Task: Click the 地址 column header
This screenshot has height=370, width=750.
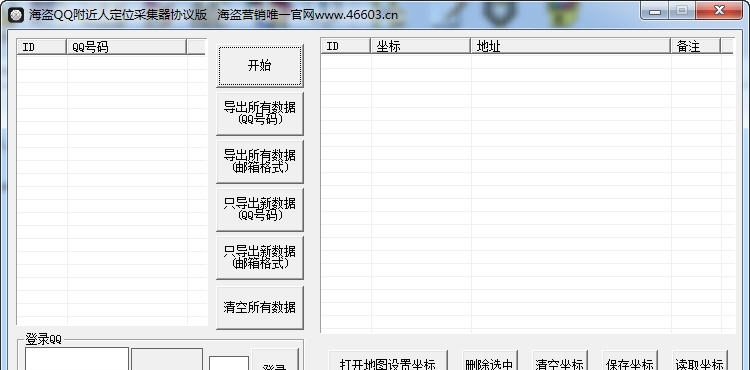Action: [571, 46]
